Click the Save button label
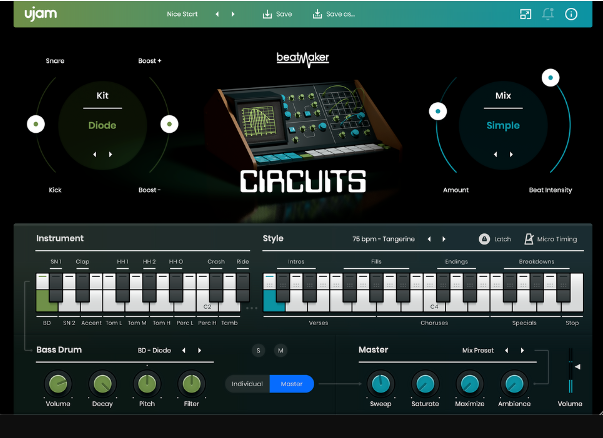 (x=284, y=14)
